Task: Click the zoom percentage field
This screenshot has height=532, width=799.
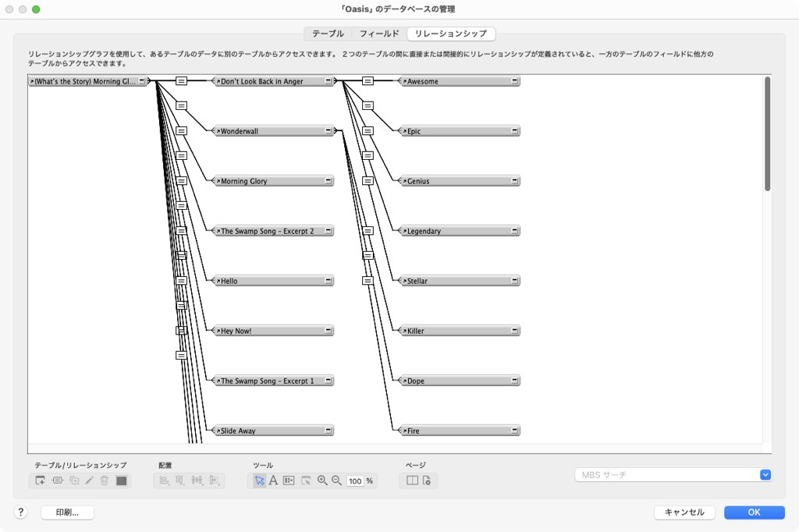Action: pyautogui.click(x=355, y=481)
